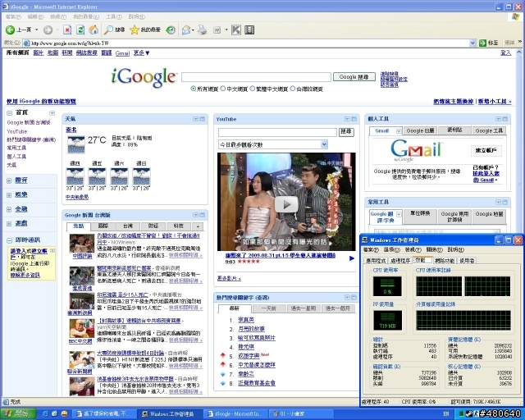The height and width of the screenshot is (420, 525).
Task: Open Favorites star in IE toolbar
Action: click(x=135, y=30)
